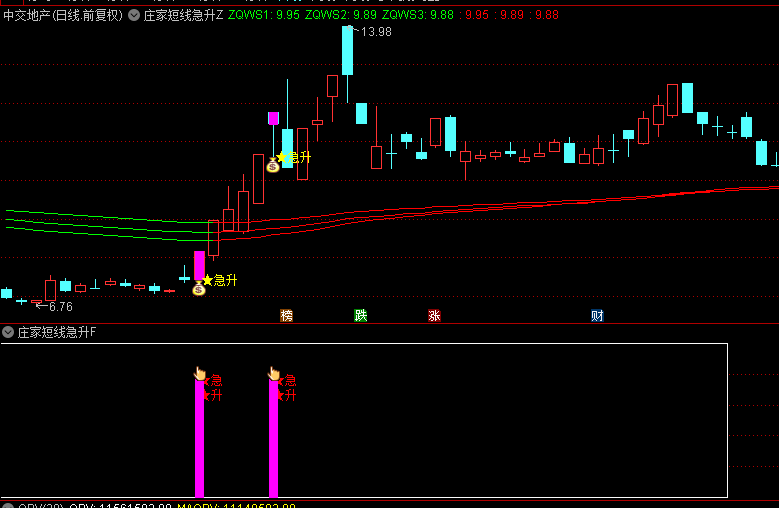Click the stock title 中交地产(日线.前复权)

tap(63, 15)
